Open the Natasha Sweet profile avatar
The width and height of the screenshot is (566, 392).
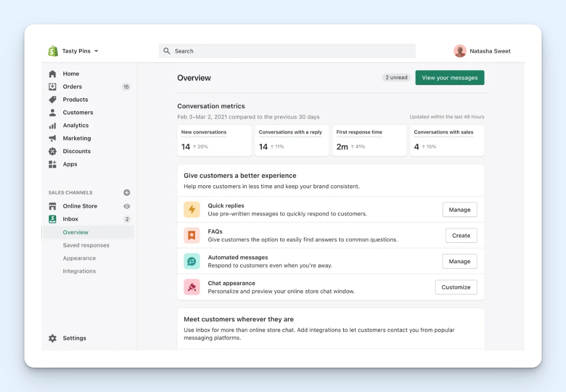(460, 51)
